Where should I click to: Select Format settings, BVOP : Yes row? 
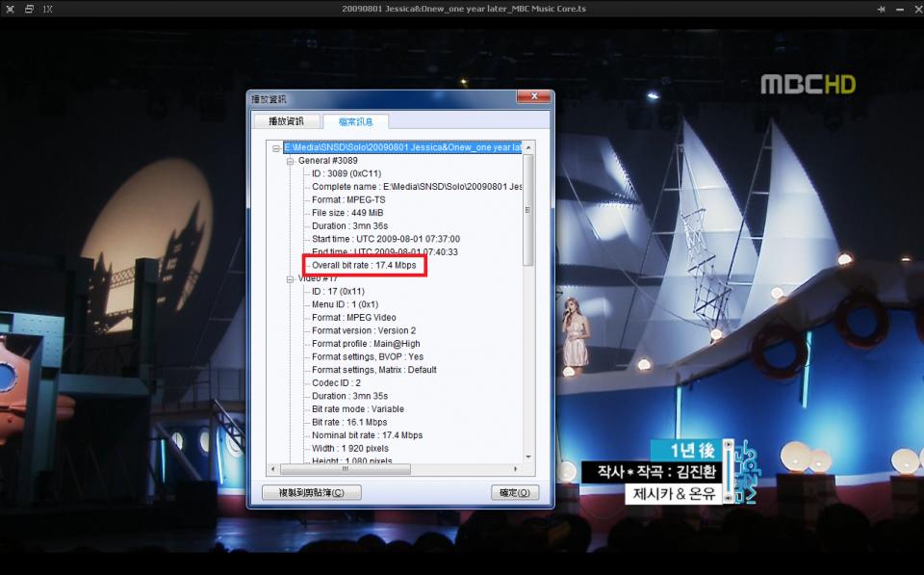point(367,356)
